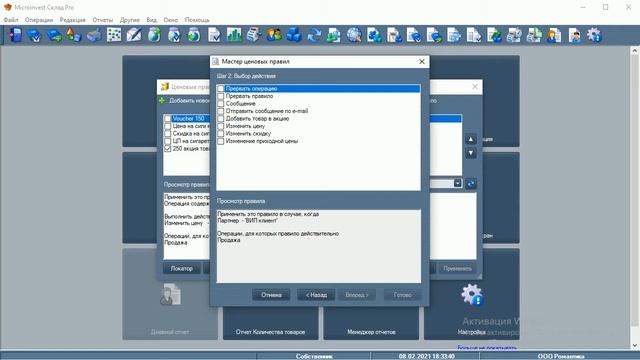Click the big settings gear above Настройка tile
The image size is (640, 360).
(472, 295)
